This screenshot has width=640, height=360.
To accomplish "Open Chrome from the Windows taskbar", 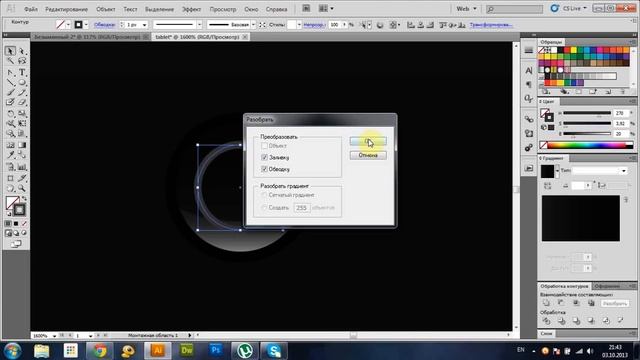I will click(x=100, y=350).
